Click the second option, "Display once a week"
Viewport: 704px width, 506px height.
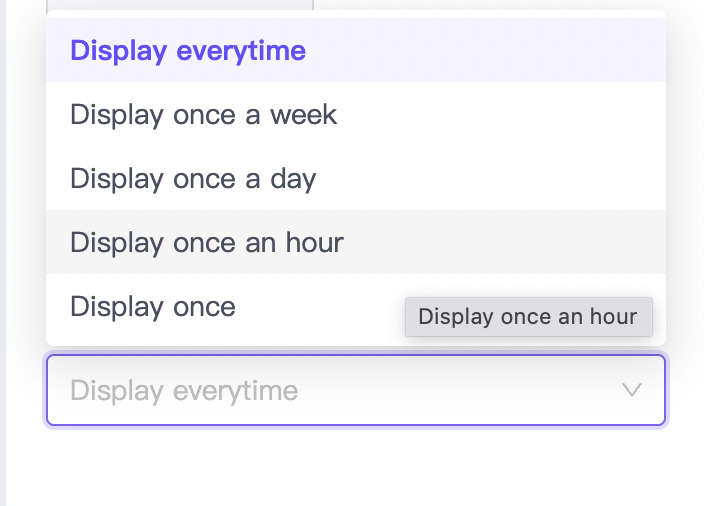click(x=204, y=115)
